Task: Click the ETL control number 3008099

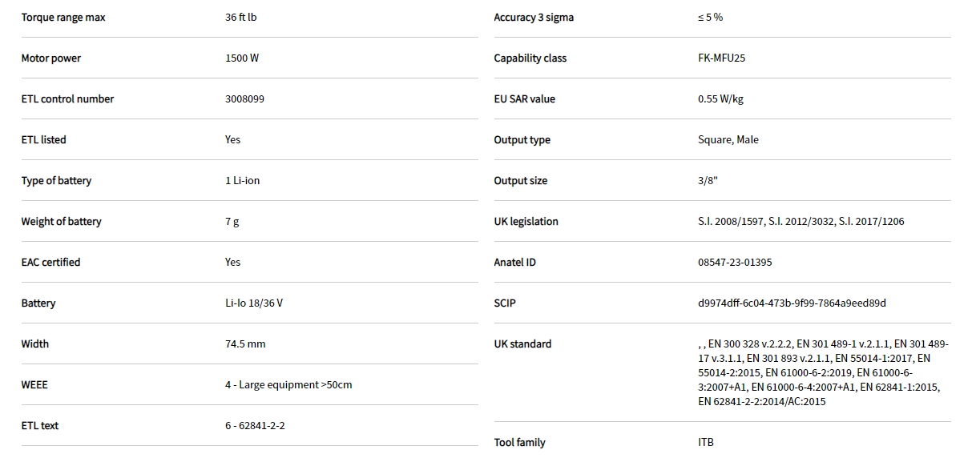Action: coord(244,99)
